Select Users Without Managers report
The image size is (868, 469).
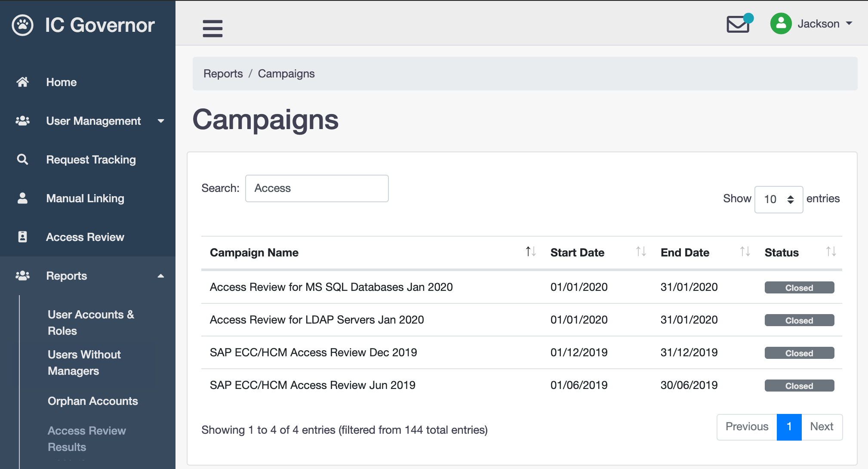click(84, 363)
